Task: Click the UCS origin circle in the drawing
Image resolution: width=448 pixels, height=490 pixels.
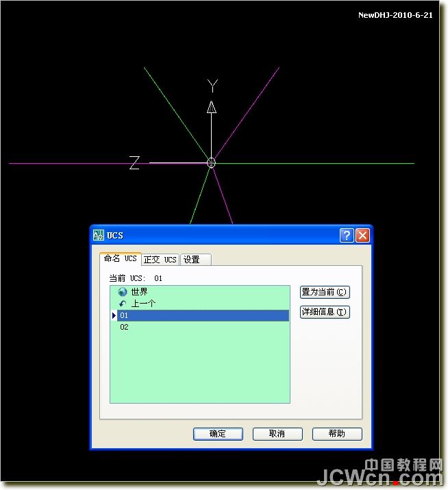Action: (211, 163)
